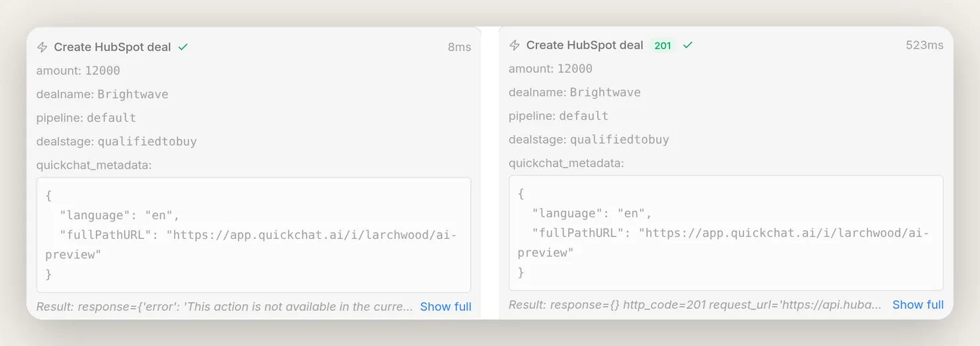980x346 pixels.
Task: Click pipeline: default in the 8ms card
Action: click(86, 118)
